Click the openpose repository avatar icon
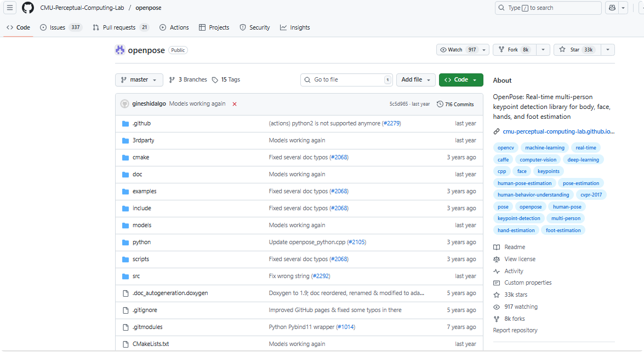Screen dimensions: 644x352 tap(120, 50)
